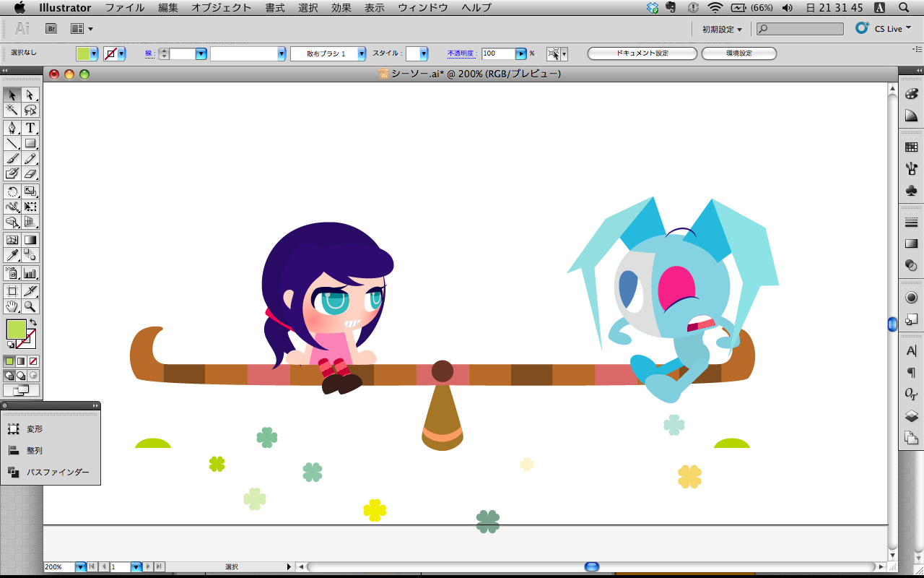Expand the 不透明度 opacity slider arrow
The height and width of the screenshot is (578, 924).
(520, 53)
